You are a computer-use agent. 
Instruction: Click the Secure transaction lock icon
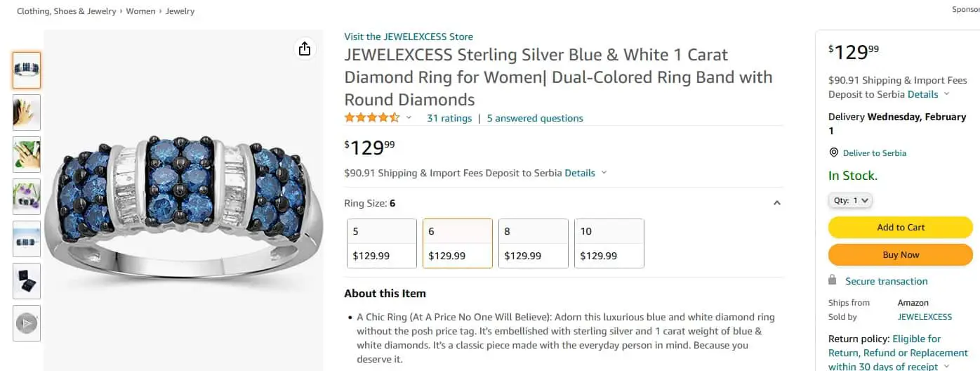coord(833,280)
